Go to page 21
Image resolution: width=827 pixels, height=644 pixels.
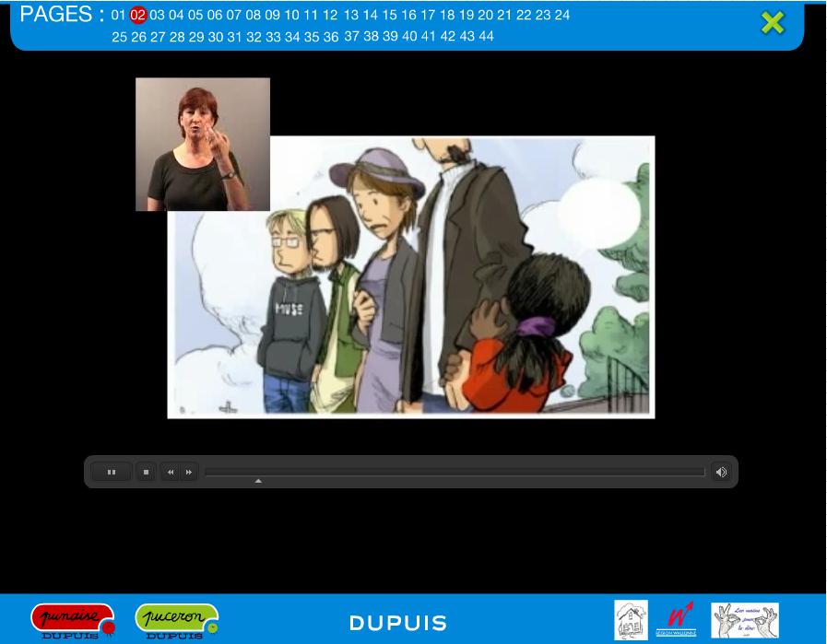[504, 15]
